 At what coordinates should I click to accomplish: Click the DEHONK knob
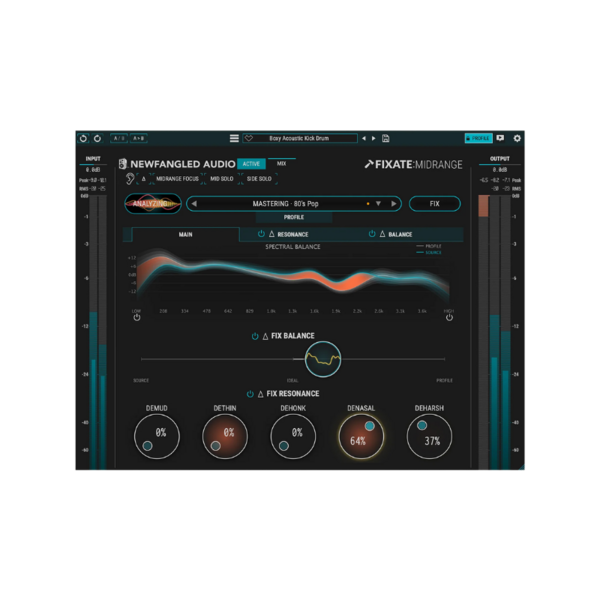click(x=293, y=437)
